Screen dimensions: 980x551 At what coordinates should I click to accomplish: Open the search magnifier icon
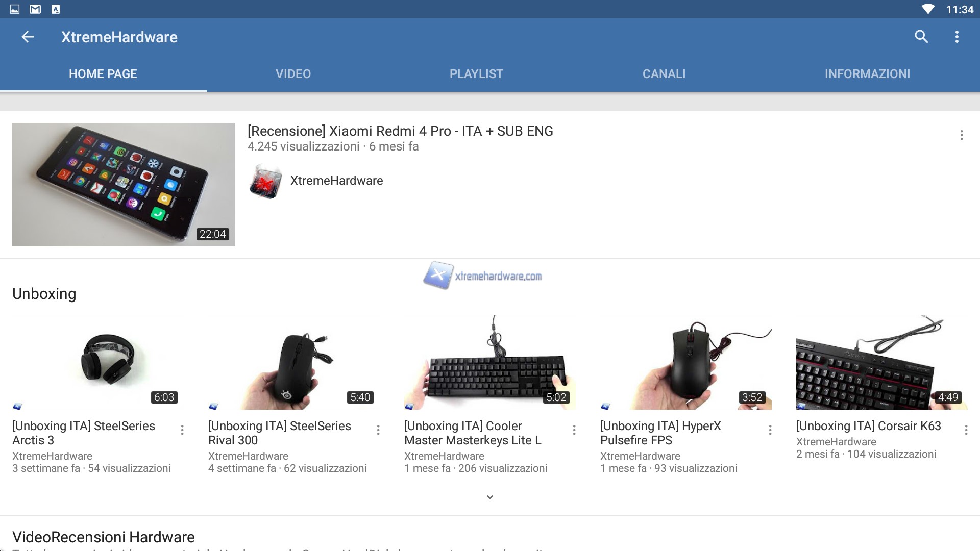click(x=921, y=37)
